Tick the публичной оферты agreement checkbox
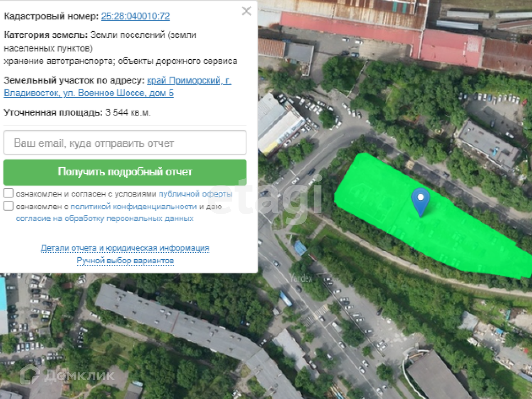 click(x=9, y=193)
